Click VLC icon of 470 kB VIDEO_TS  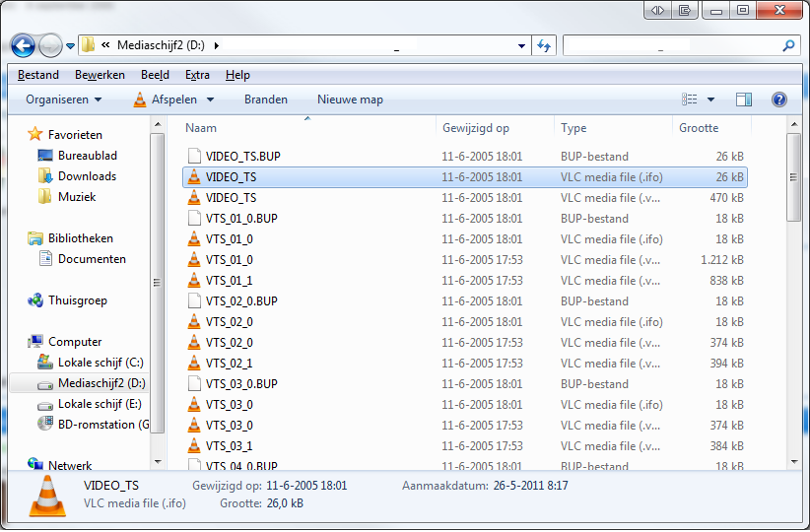click(x=194, y=197)
